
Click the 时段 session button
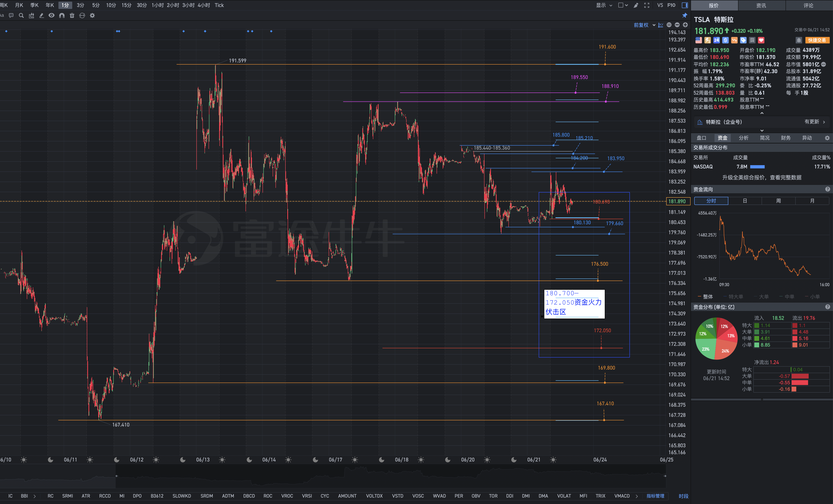683,496
